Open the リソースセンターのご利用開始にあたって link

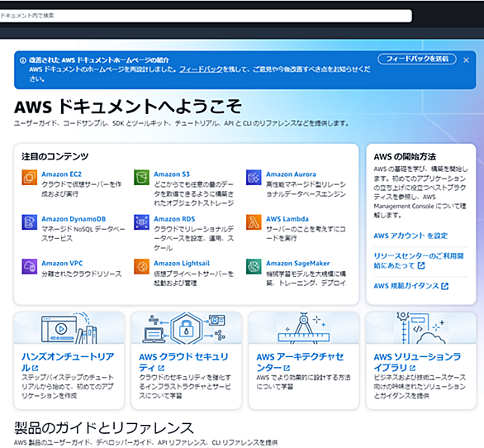pos(419,260)
